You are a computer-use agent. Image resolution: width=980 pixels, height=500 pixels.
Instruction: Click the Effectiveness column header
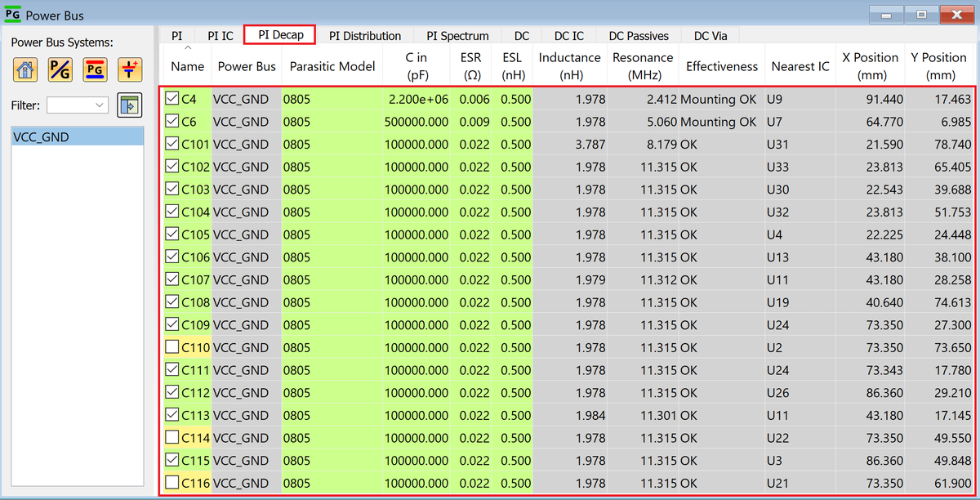click(x=721, y=66)
